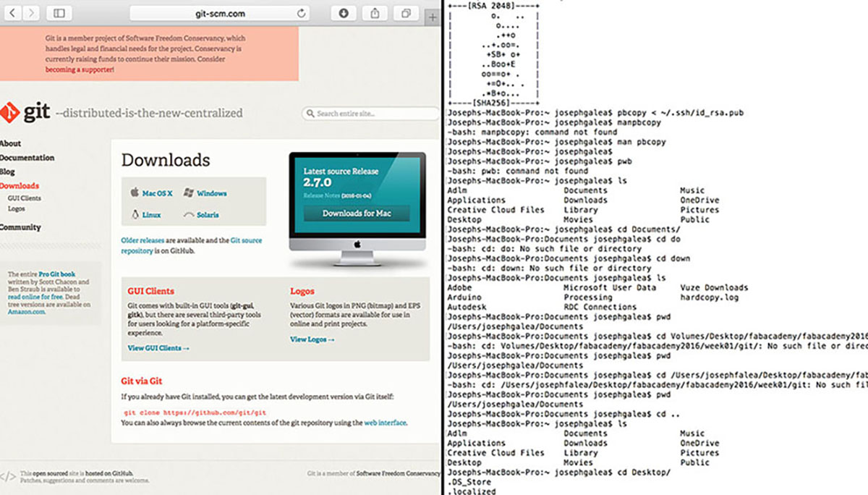Click the git-scm.com address field
Screen dimensions: 868x495
[x=220, y=13]
